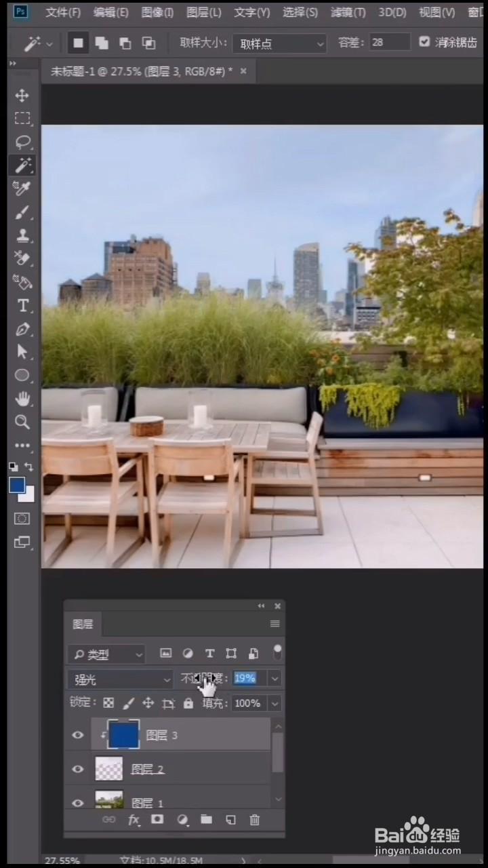Open the fill 填充 slider dropdown arrow

point(274,703)
